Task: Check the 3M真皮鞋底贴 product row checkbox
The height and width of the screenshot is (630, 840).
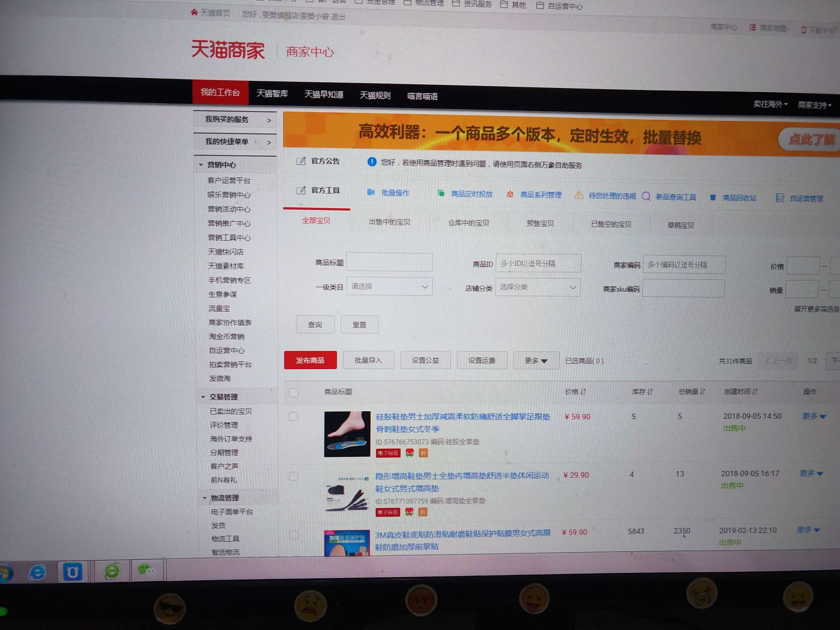Action: (x=294, y=535)
